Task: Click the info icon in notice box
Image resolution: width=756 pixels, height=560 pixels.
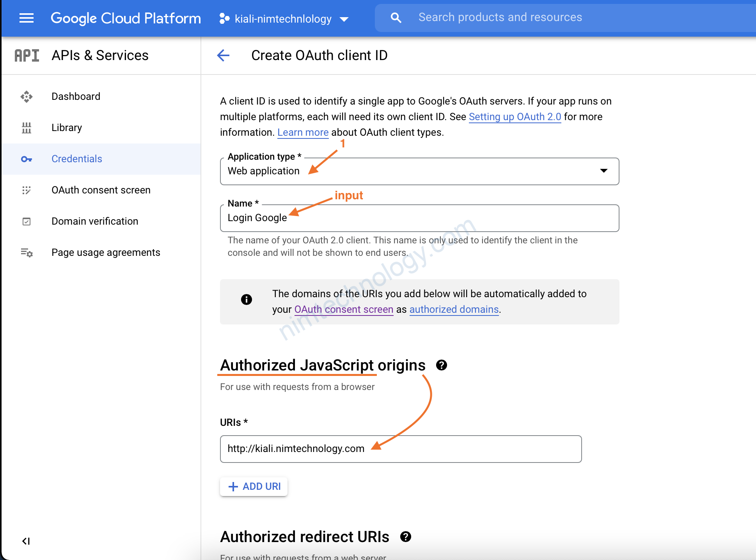Action: [247, 299]
